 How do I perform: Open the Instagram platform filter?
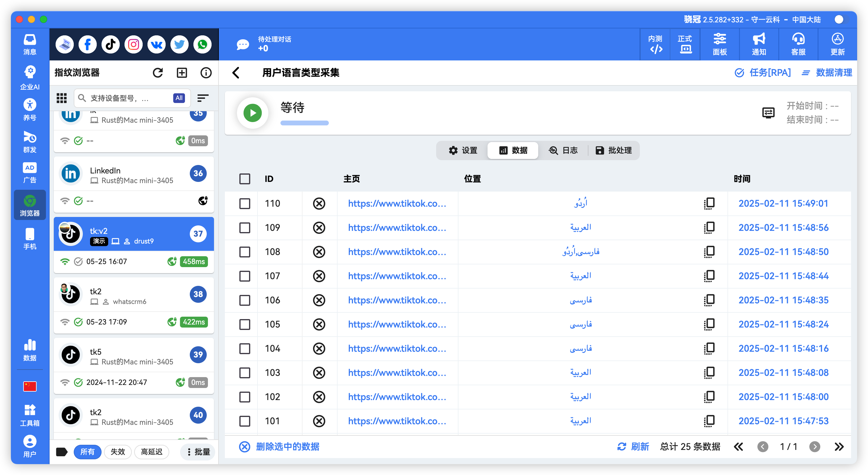(134, 44)
